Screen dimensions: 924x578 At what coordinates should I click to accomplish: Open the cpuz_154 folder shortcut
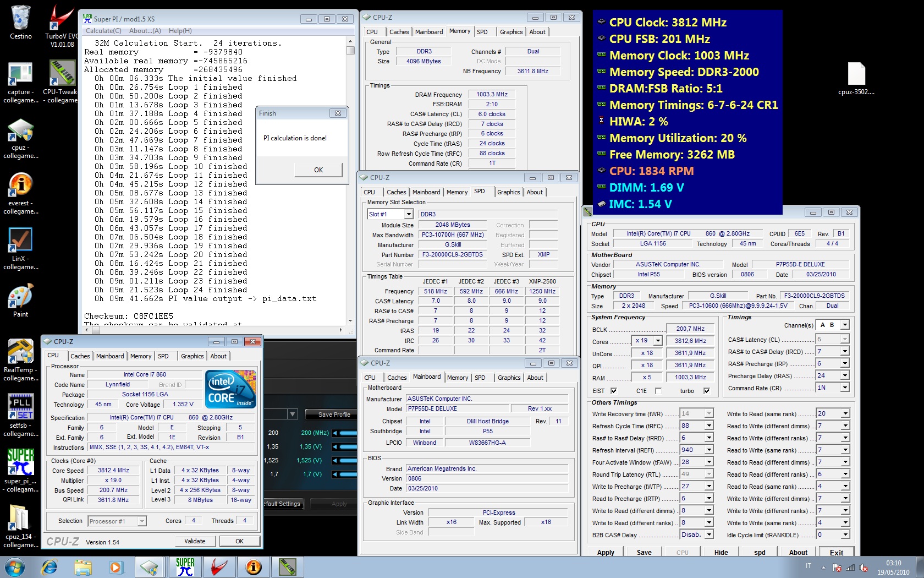[20, 526]
